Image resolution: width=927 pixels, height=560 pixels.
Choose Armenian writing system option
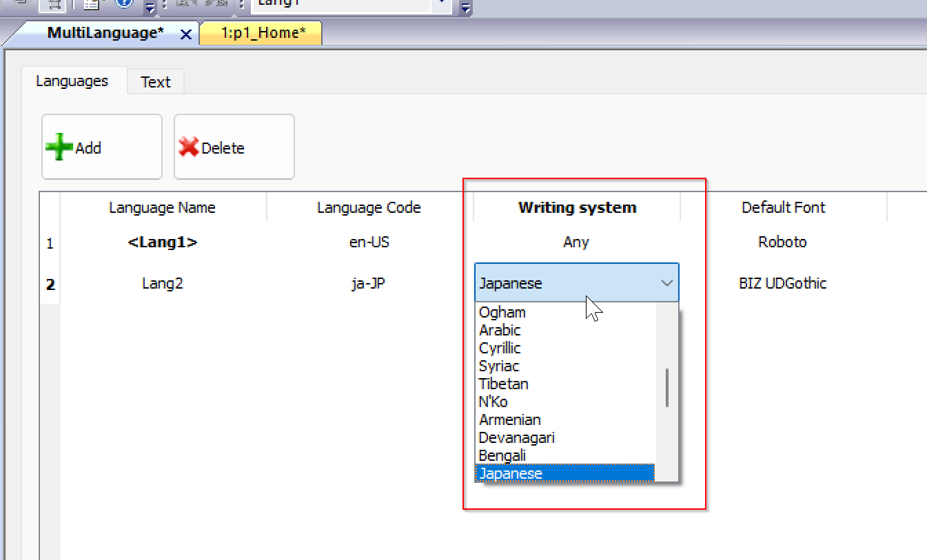click(x=565, y=419)
